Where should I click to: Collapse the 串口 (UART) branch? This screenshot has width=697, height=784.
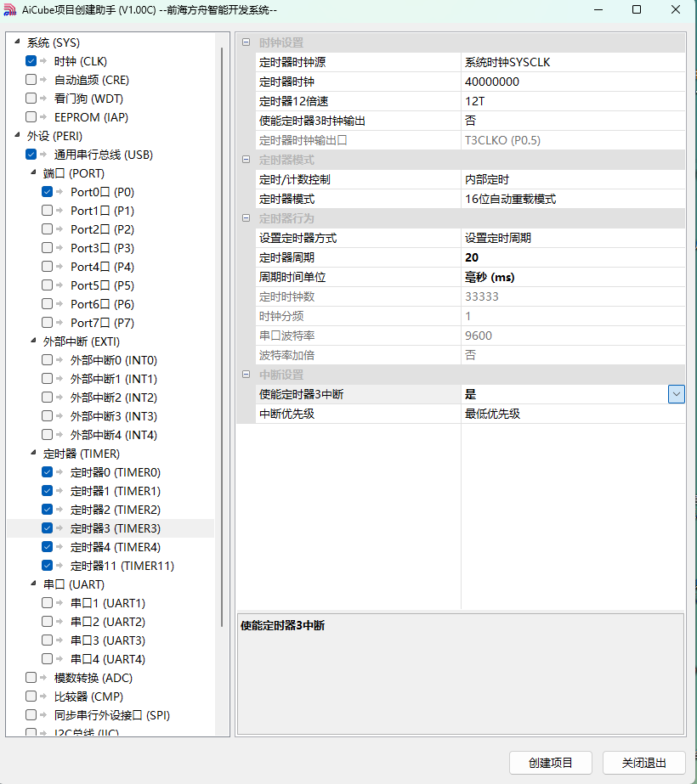click(x=33, y=584)
